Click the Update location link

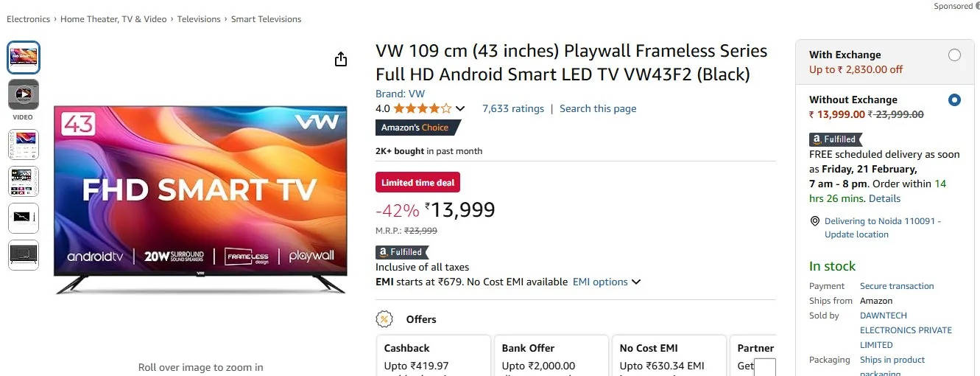coord(856,234)
